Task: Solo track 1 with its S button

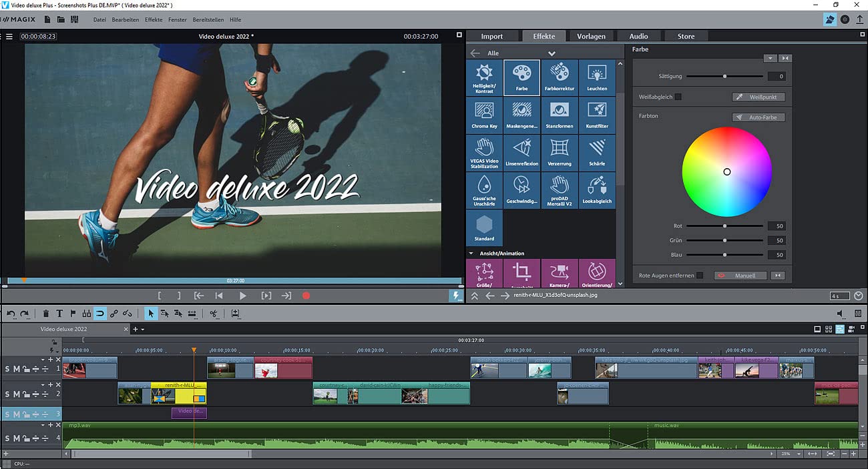Action: 7,369
